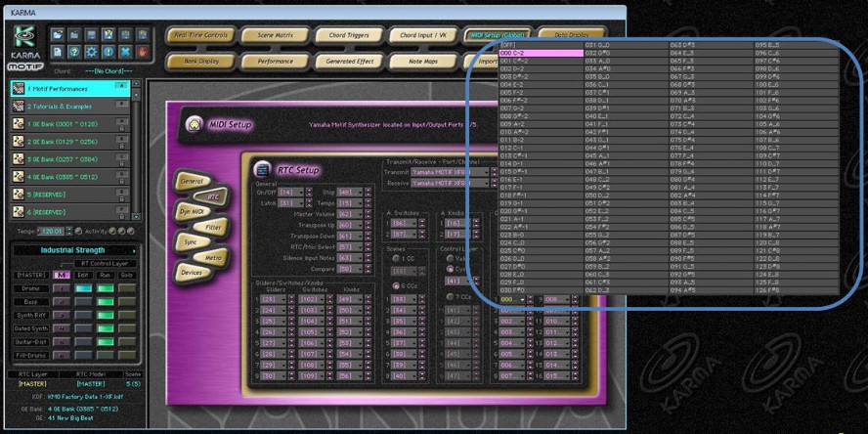Open the Bank Display page
Screen dimensions: 868x434
(x=200, y=62)
